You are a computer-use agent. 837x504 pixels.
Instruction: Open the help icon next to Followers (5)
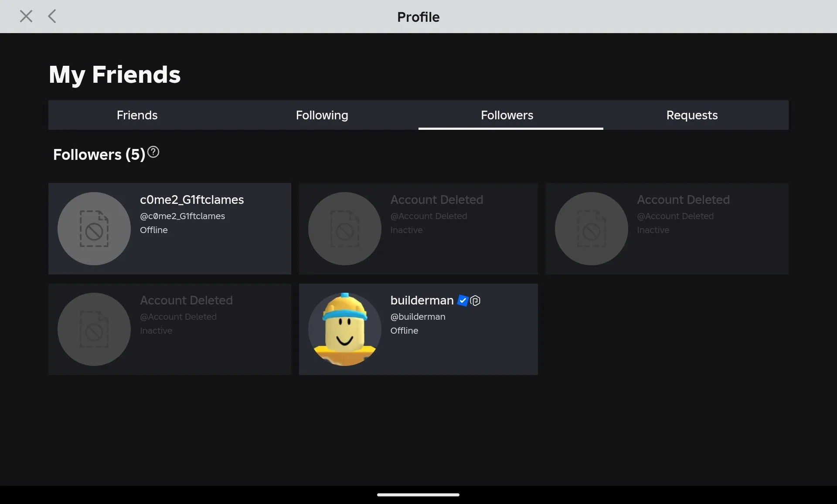point(153,152)
